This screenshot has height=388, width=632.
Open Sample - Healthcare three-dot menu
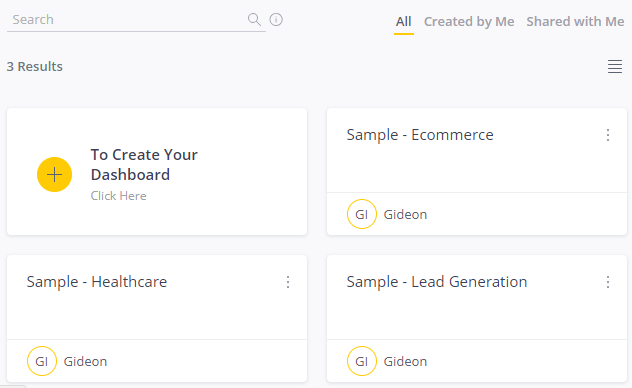coord(288,282)
